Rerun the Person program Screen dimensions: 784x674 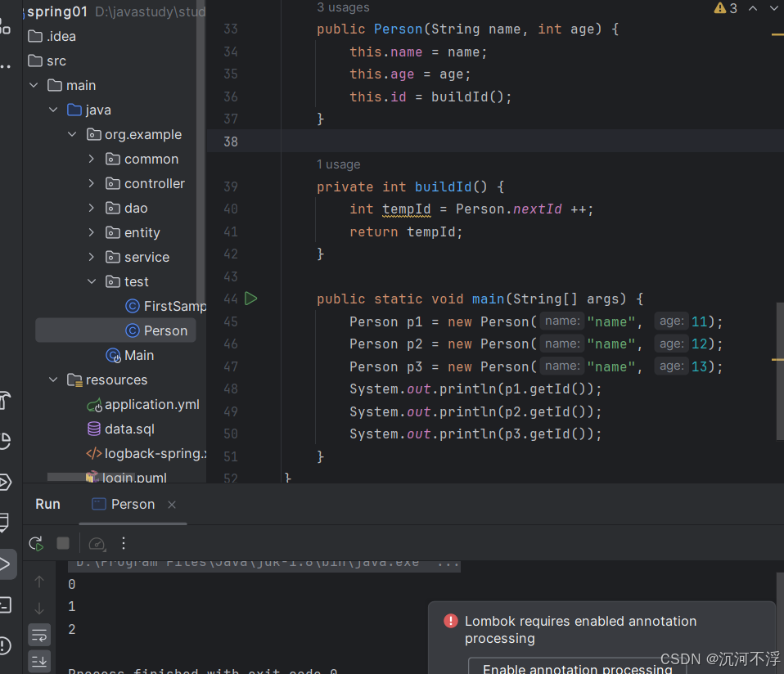click(x=37, y=543)
